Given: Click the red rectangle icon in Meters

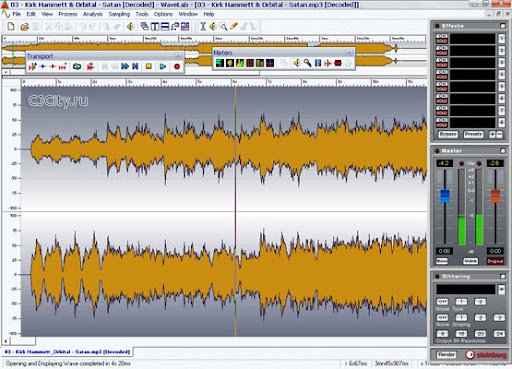Looking at the screenshot, I should click(x=338, y=63).
